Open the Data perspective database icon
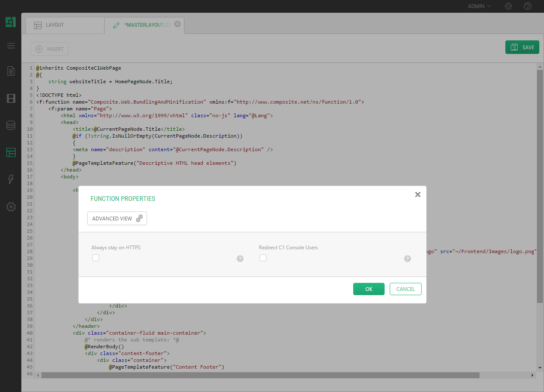The image size is (544, 392). point(11,125)
